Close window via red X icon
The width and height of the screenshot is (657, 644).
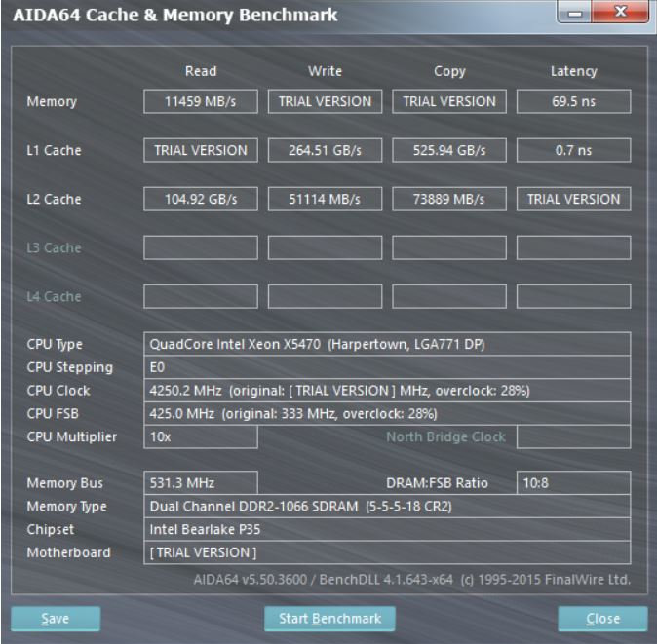[620, 12]
